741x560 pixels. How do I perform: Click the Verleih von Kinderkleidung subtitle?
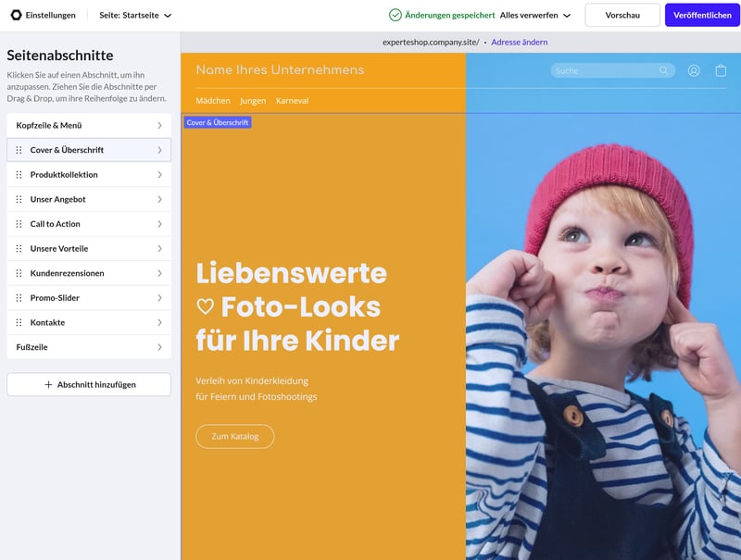coord(257,389)
